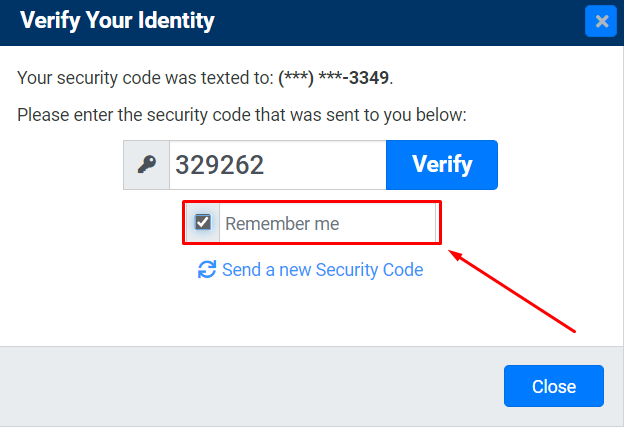
Task: Click the Verify Your Identity title text
Action: pos(117,21)
